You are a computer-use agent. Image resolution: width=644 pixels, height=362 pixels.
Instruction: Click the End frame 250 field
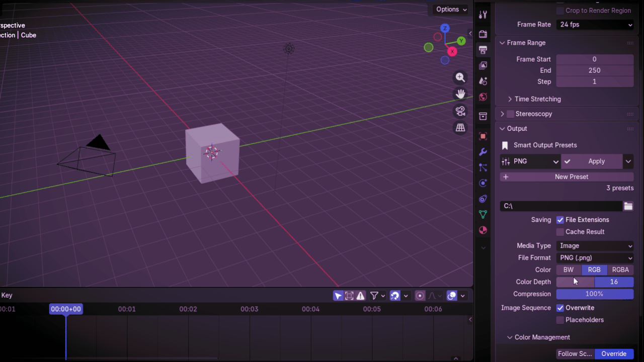[595, 70]
